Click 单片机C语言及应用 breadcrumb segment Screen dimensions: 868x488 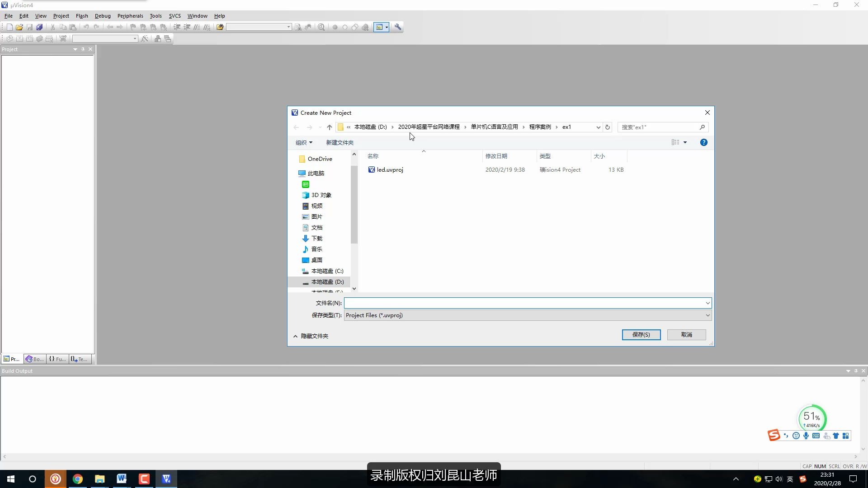pyautogui.click(x=494, y=127)
